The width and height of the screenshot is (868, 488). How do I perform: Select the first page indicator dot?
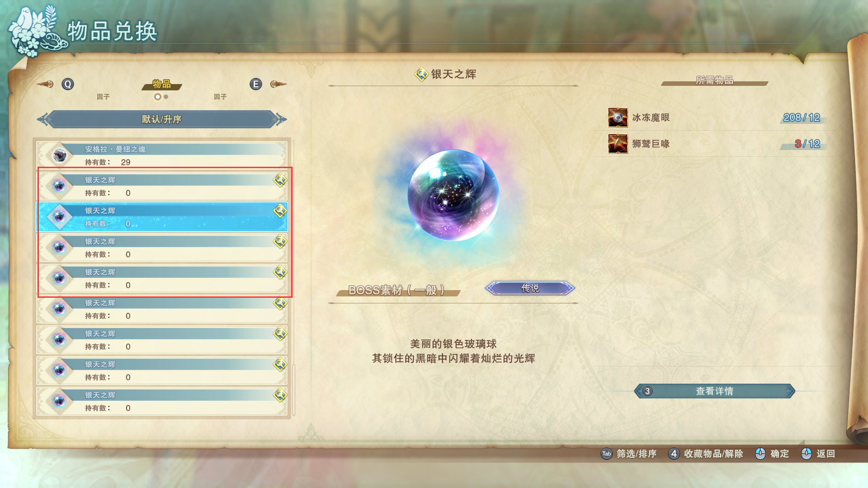click(x=157, y=97)
